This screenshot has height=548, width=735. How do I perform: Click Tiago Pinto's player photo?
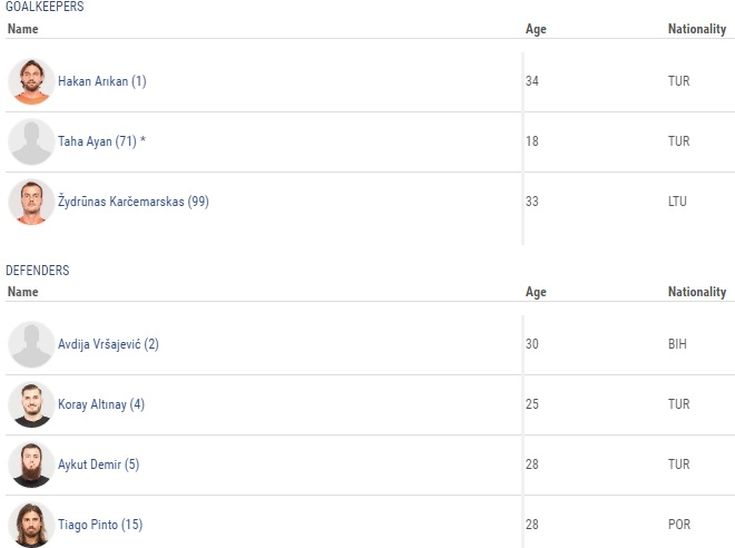[31, 525]
